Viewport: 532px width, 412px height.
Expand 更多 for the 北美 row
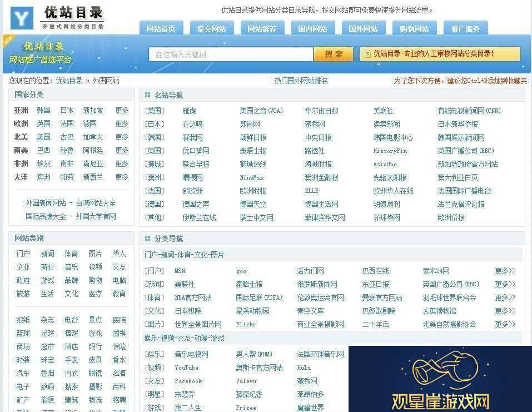(x=122, y=137)
